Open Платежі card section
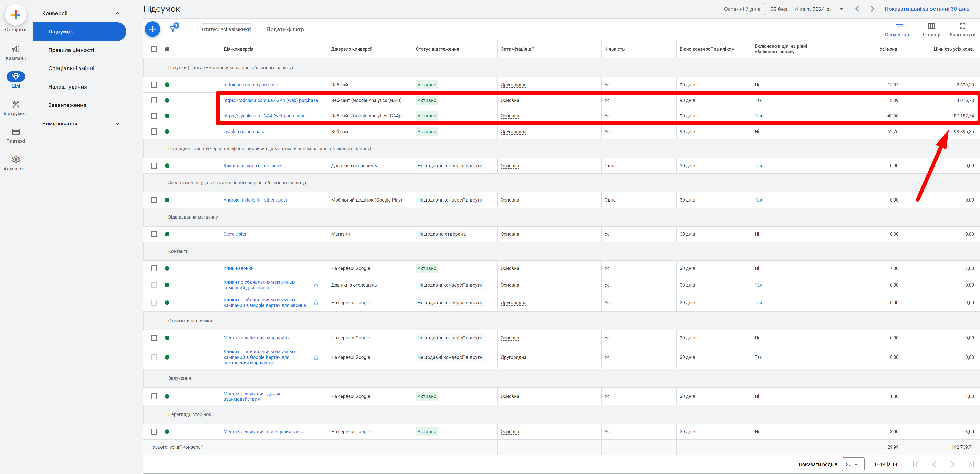This screenshot has height=474, width=980. point(16,136)
